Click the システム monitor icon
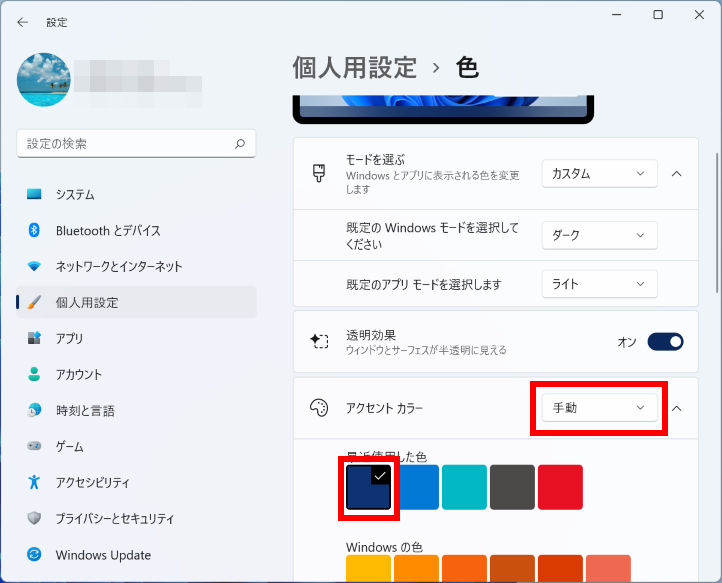The width and height of the screenshot is (722, 583). 34,194
